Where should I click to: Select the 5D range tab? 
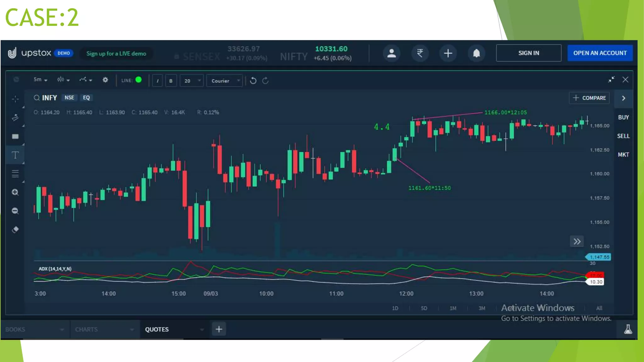424,308
